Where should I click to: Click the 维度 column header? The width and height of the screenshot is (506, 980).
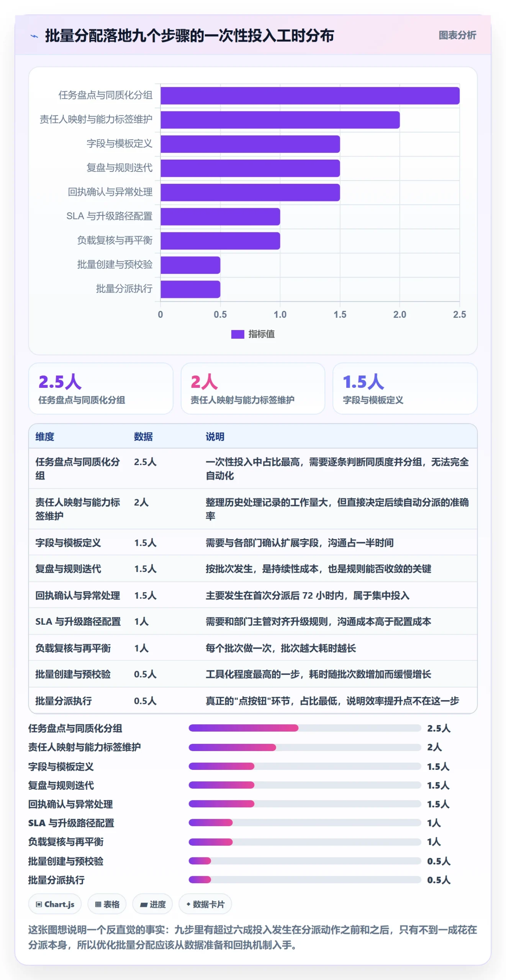pos(45,436)
